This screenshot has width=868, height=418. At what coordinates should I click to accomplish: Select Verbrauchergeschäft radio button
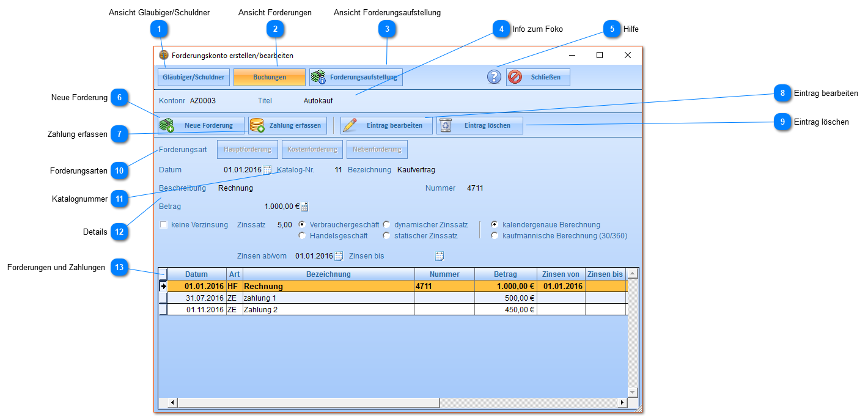click(x=302, y=224)
